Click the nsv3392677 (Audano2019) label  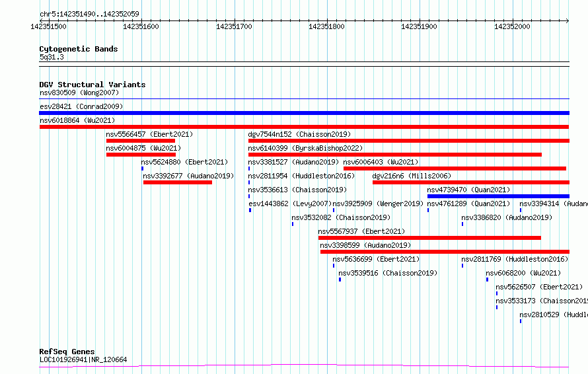(x=188, y=176)
